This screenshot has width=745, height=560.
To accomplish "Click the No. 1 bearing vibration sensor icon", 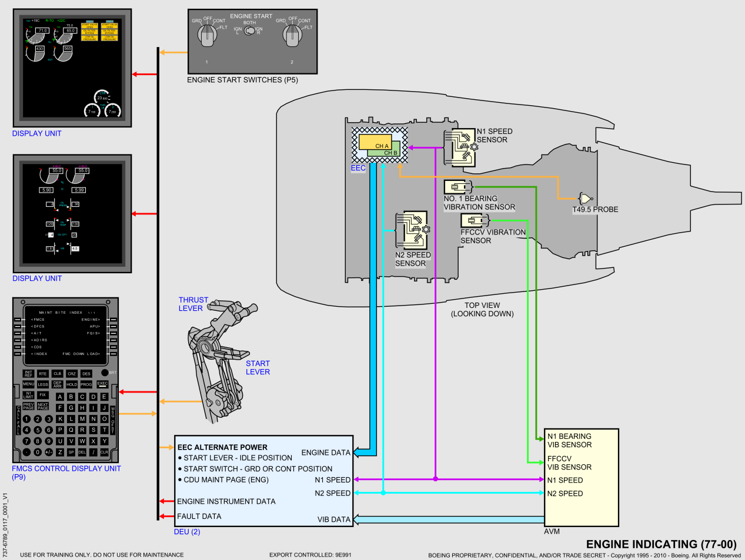I will pos(457,187).
